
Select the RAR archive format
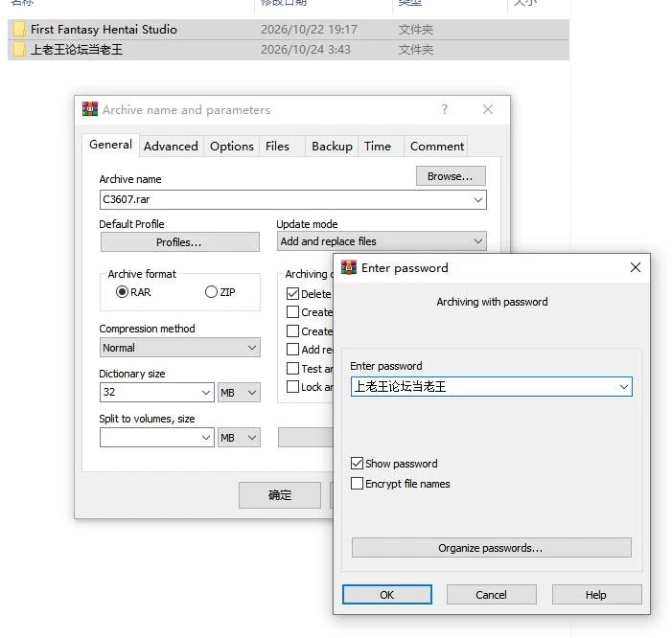(122, 292)
